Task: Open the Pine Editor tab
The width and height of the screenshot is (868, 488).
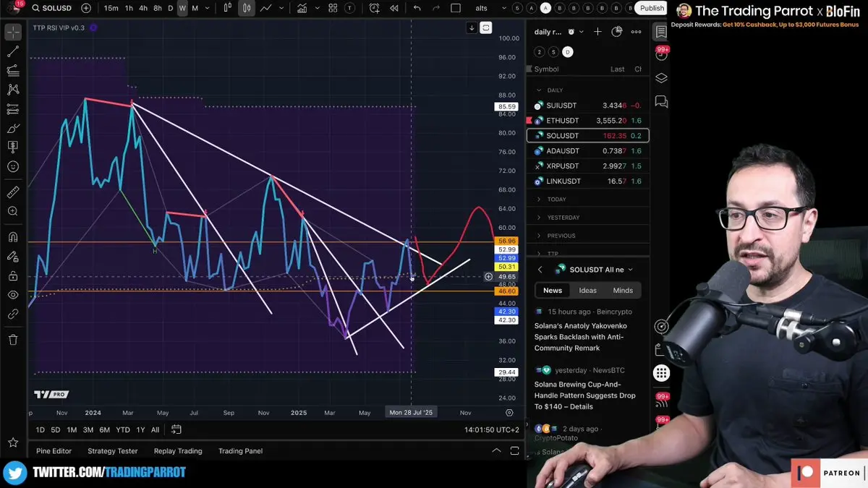Action: (54, 451)
